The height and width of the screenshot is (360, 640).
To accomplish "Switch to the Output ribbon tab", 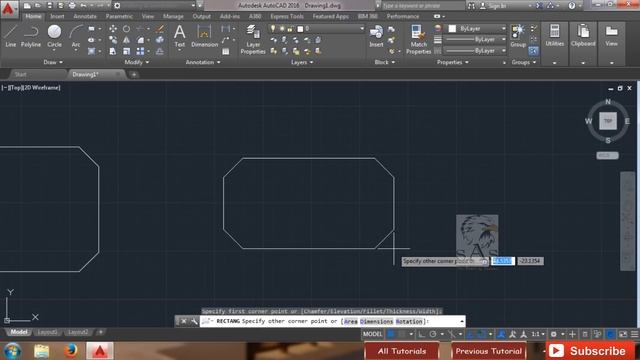I will (x=202, y=16).
